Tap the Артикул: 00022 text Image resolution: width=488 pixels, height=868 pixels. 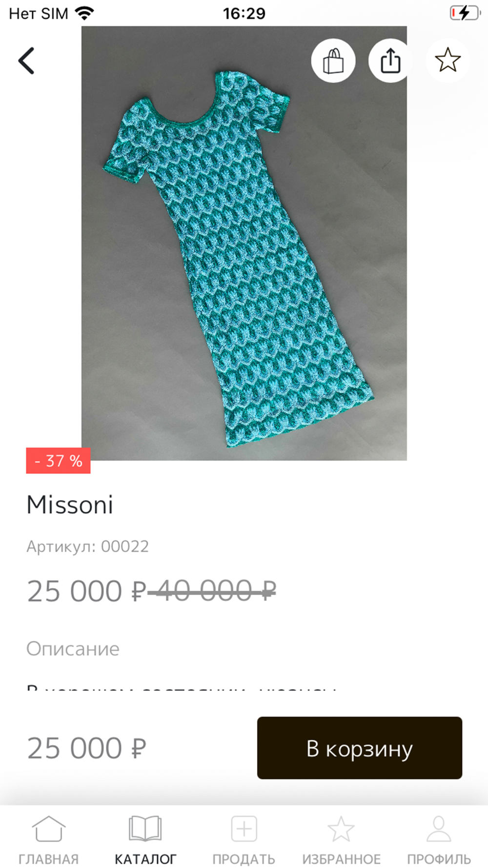87,546
